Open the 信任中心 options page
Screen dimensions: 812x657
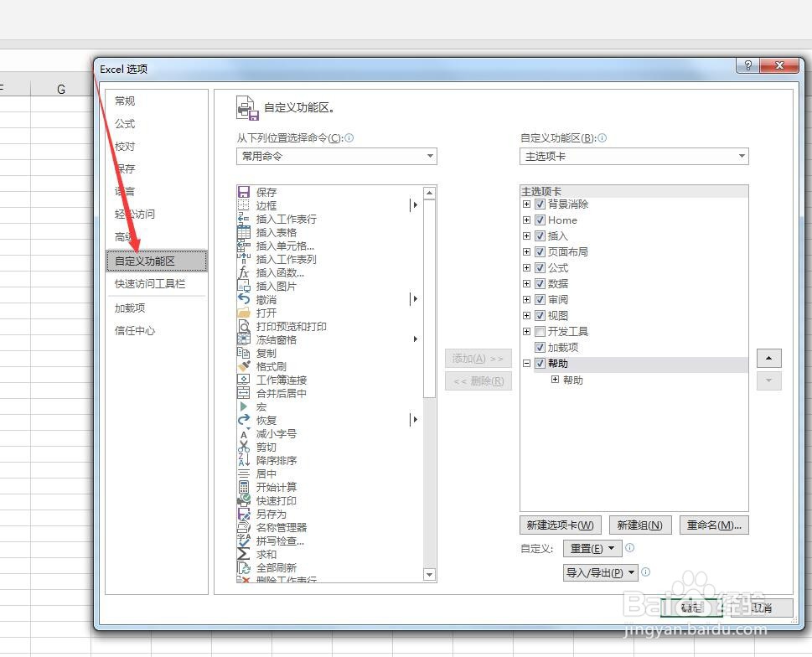[135, 330]
